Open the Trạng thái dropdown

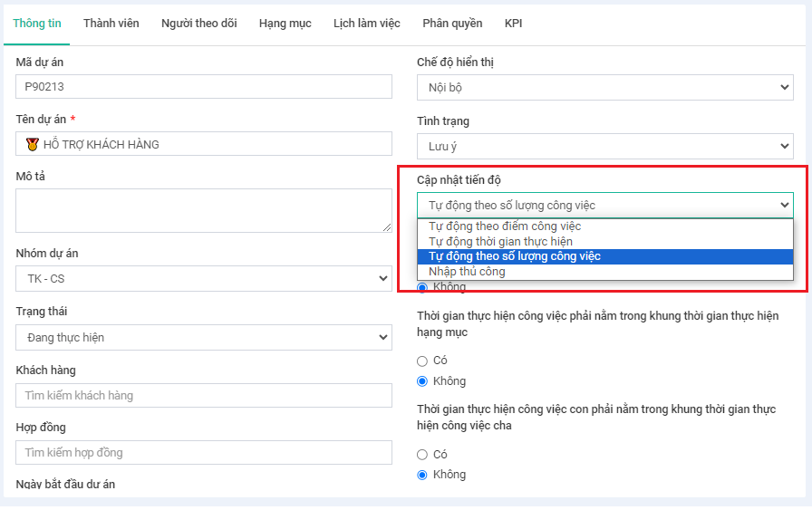click(x=204, y=338)
